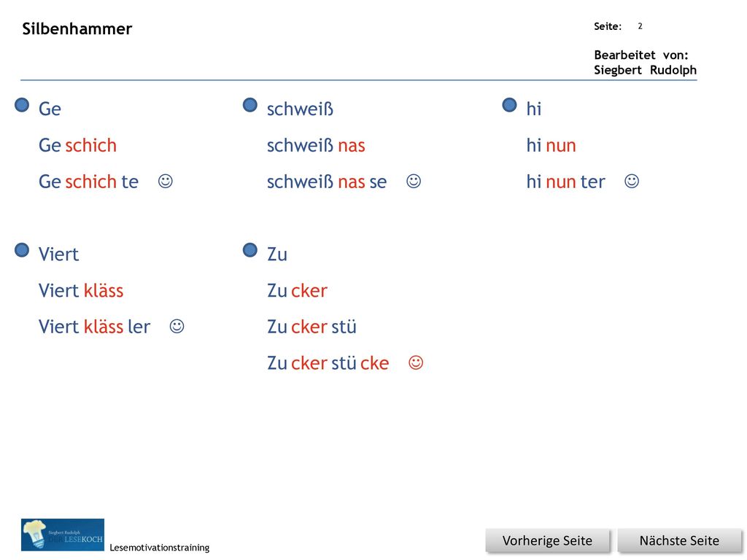Click the syllable line "hi nun"
Image resolution: width=747 pixels, height=560 pixels.
coord(551,145)
